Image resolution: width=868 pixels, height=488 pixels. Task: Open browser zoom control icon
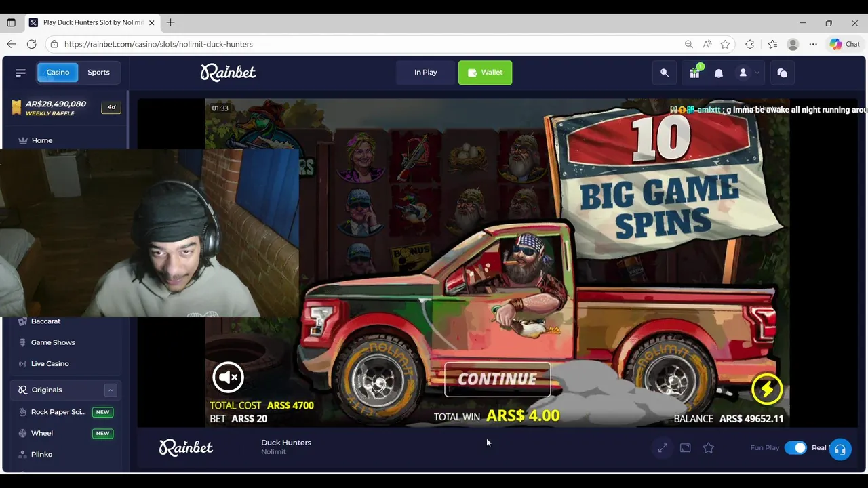[689, 44]
